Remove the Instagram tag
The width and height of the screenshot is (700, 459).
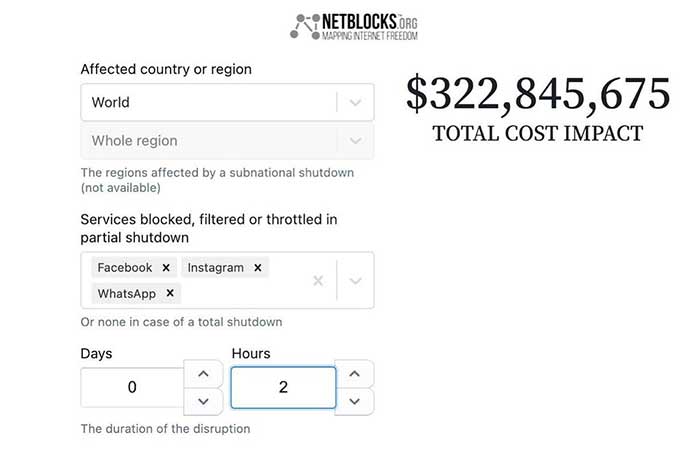coord(257,268)
